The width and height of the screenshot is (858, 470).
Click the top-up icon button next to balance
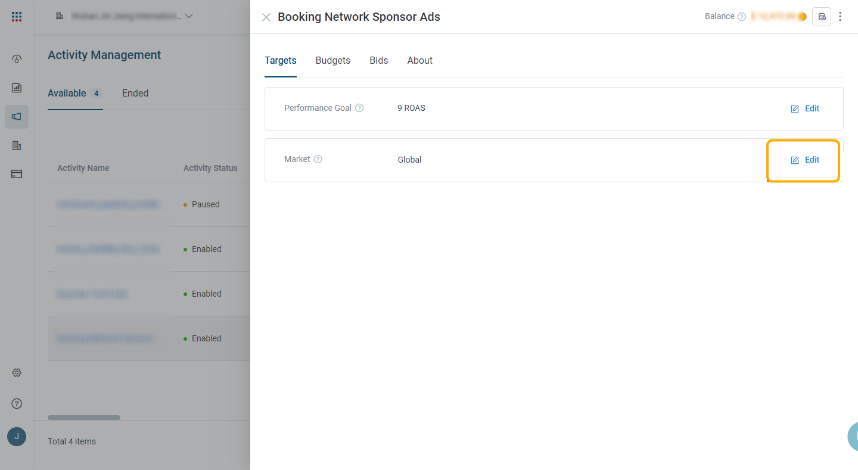[x=821, y=16]
